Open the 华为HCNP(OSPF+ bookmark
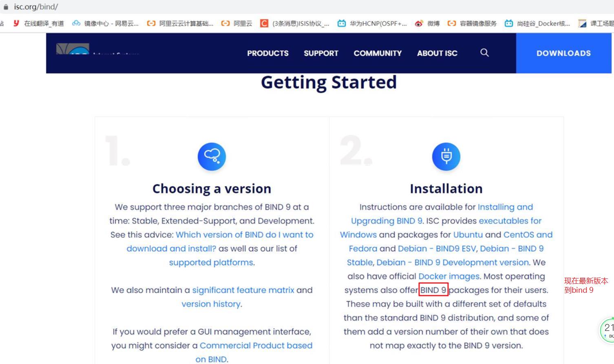 [x=372, y=23]
